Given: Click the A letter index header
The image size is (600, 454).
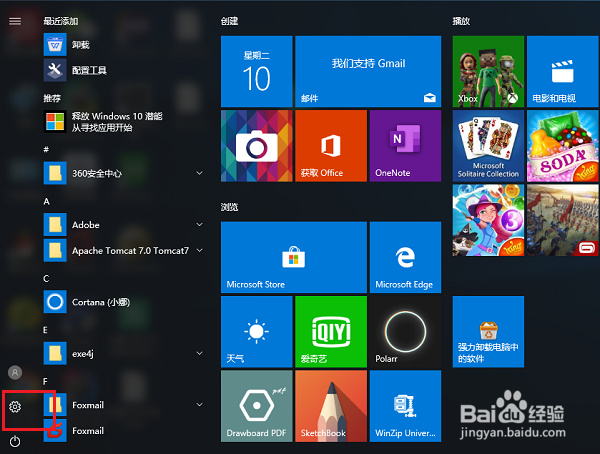Looking at the screenshot, I should [46, 201].
